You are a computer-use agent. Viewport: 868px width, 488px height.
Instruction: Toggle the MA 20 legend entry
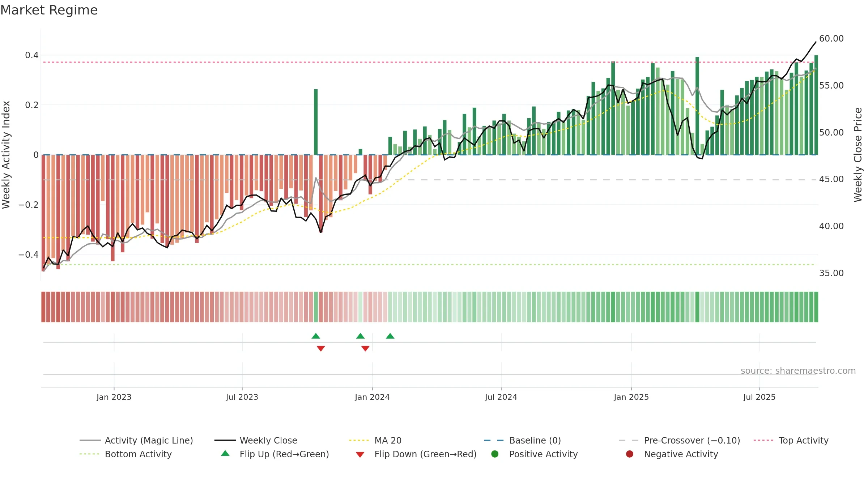tap(375, 440)
